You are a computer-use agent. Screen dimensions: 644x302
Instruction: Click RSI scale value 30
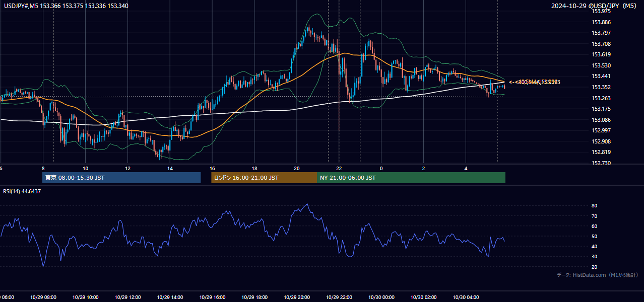point(595,257)
